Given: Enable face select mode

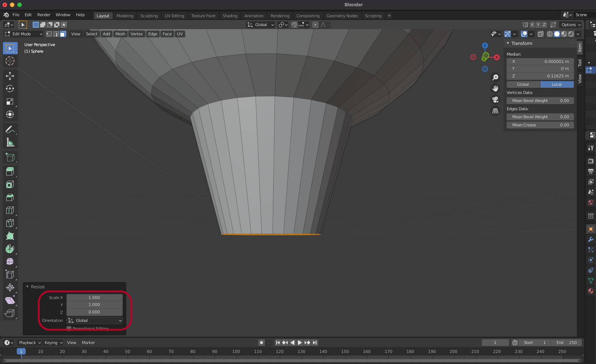Looking at the screenshot, I should pyautogui.click(x=63, y=34).
